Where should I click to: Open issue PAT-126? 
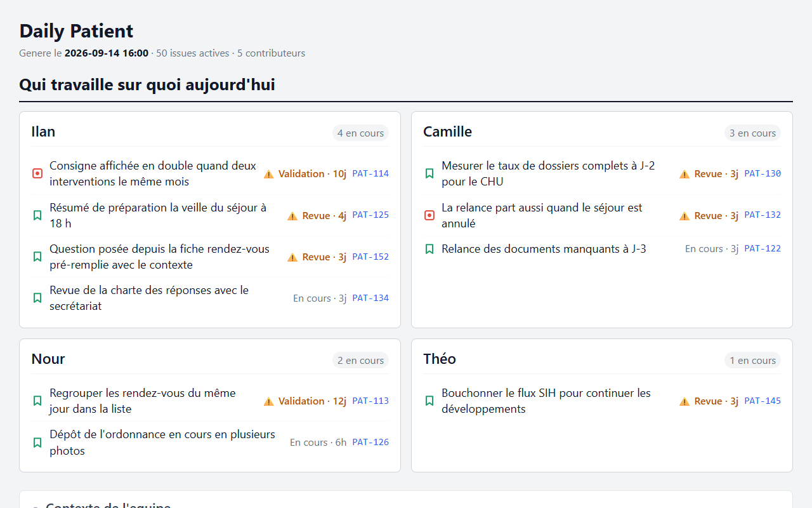[370, 442]
